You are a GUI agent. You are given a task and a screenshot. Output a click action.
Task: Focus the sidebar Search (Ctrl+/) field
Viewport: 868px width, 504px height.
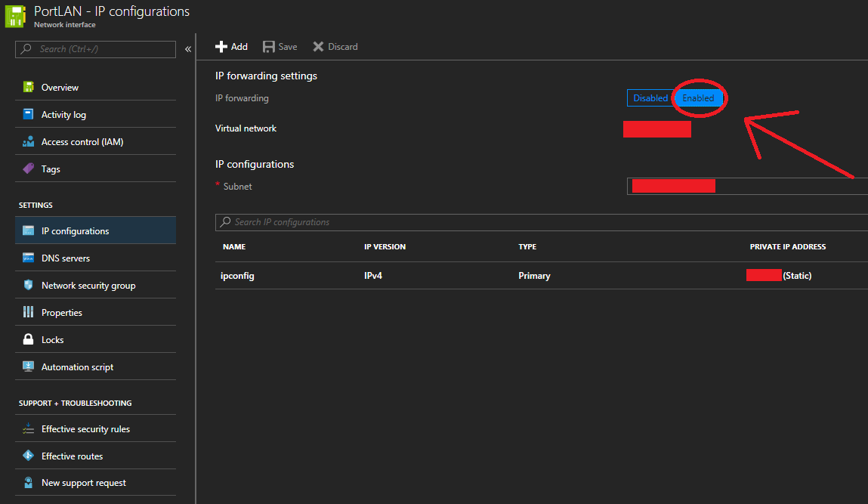(95, 49)
